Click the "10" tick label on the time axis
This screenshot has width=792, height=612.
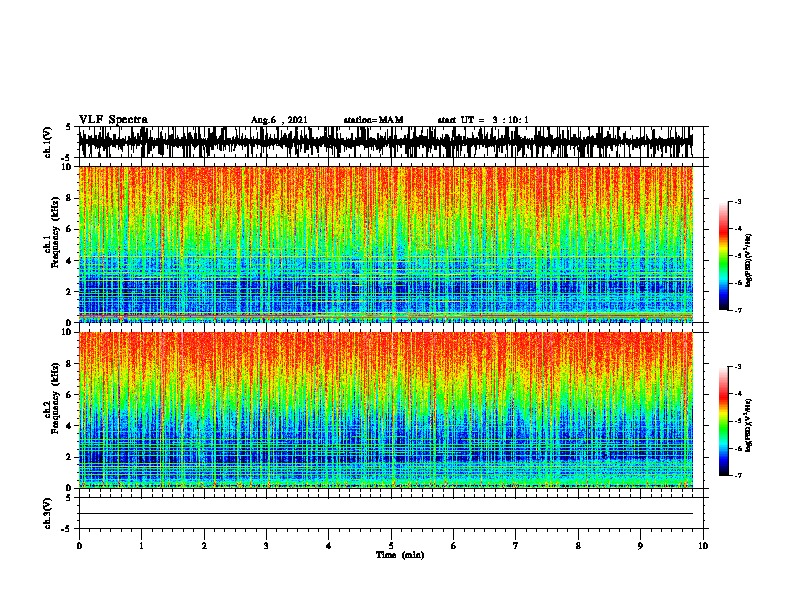[x=703, y=546]
